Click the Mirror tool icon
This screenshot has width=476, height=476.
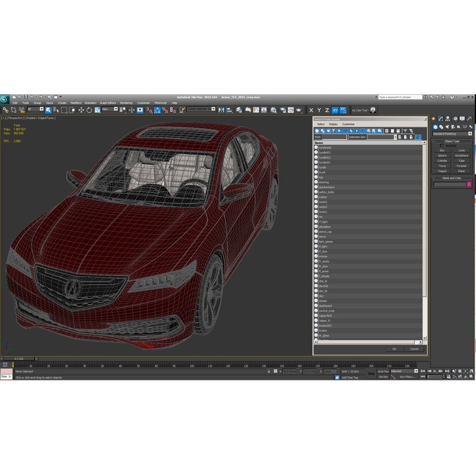[221, 110]
